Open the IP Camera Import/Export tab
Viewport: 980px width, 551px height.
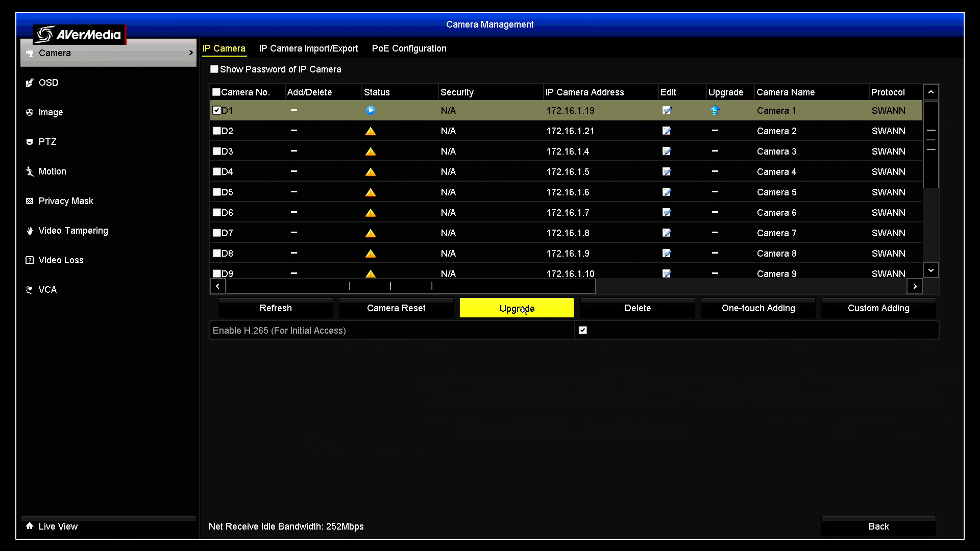308,48
